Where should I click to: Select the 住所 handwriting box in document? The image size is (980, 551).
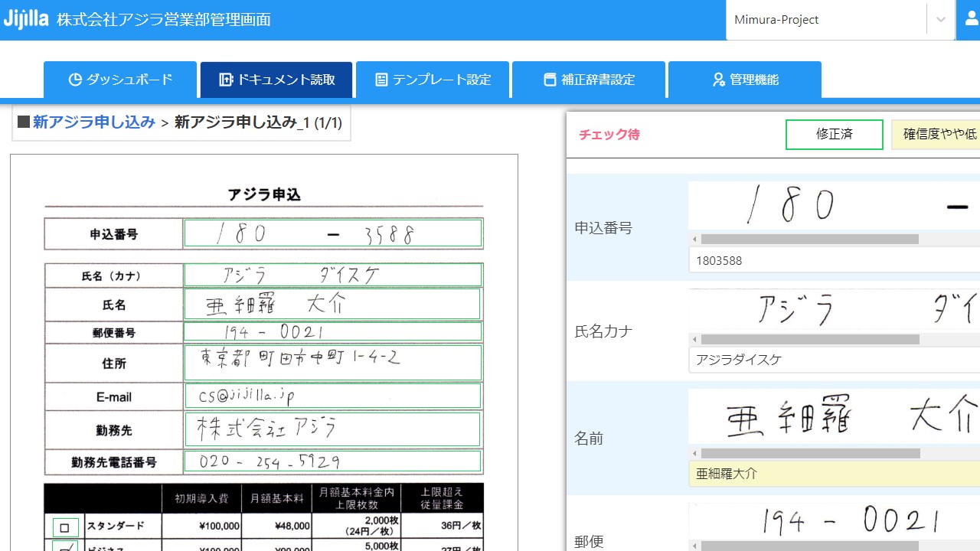pyautogui.click(x=333, y=363)
